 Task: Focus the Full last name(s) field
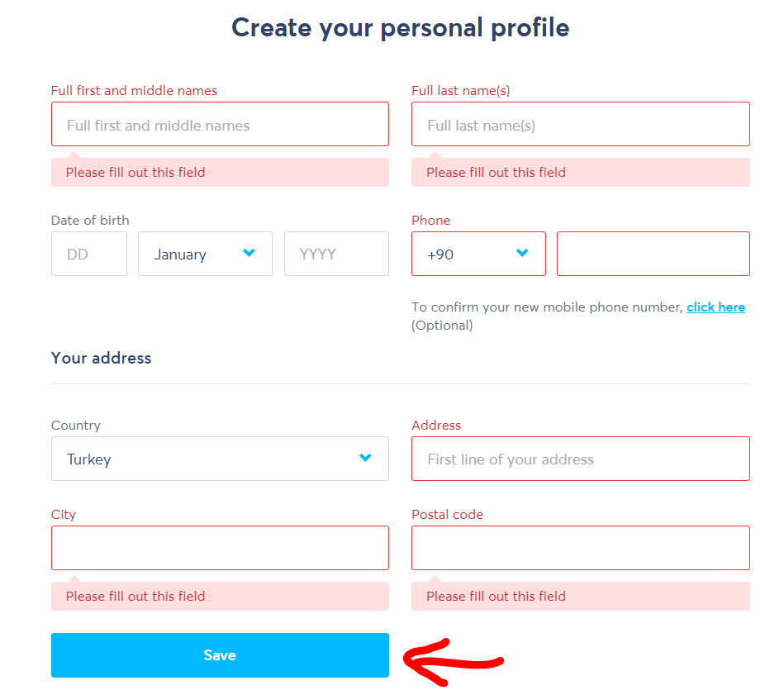[x=581, y=124]
